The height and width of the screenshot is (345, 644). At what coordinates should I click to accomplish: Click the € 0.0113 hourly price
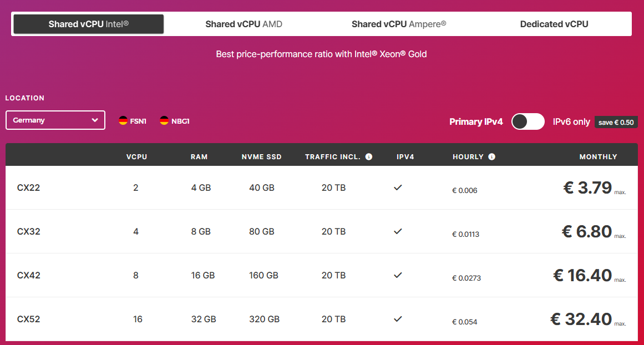pos(466,235)
